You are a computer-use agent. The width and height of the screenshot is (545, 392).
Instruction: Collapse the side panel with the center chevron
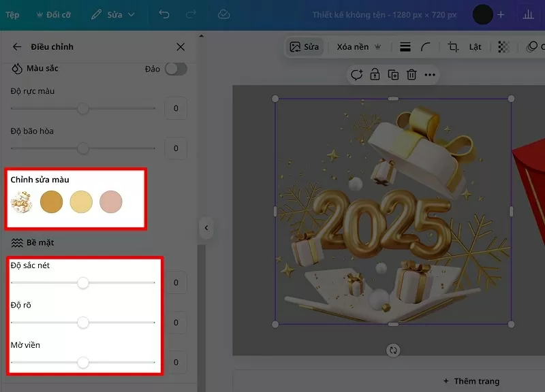[x=206, y=228]
